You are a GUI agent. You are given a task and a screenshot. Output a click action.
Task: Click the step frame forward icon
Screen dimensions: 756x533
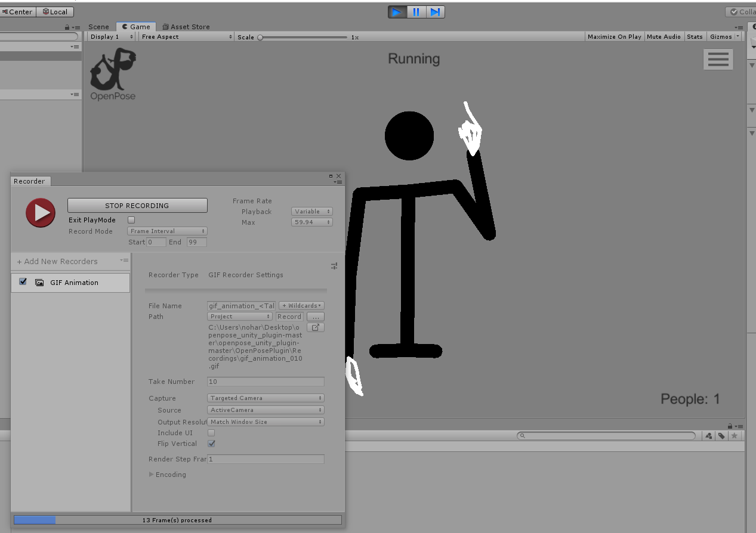pos(436,11)
